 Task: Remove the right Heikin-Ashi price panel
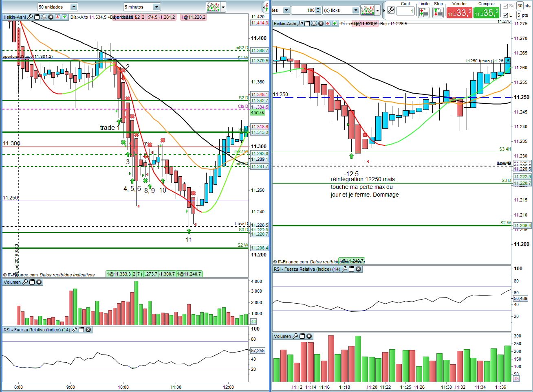[321, 24]
